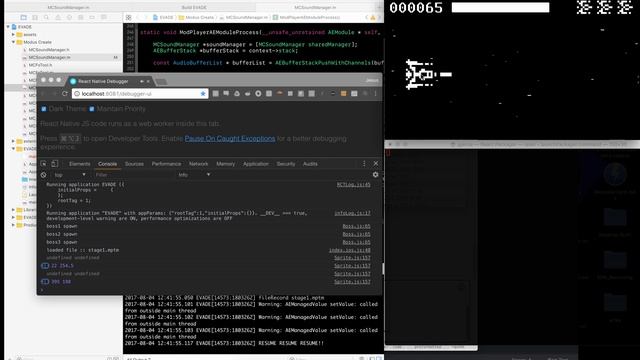
Task: Switch to the Elements tab
Action: click(80, 164)
